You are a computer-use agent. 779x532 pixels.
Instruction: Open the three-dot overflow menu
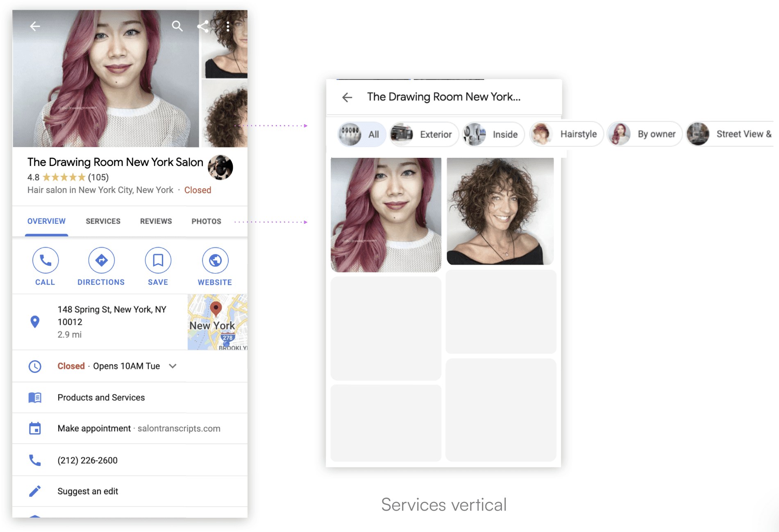(228, 26)
